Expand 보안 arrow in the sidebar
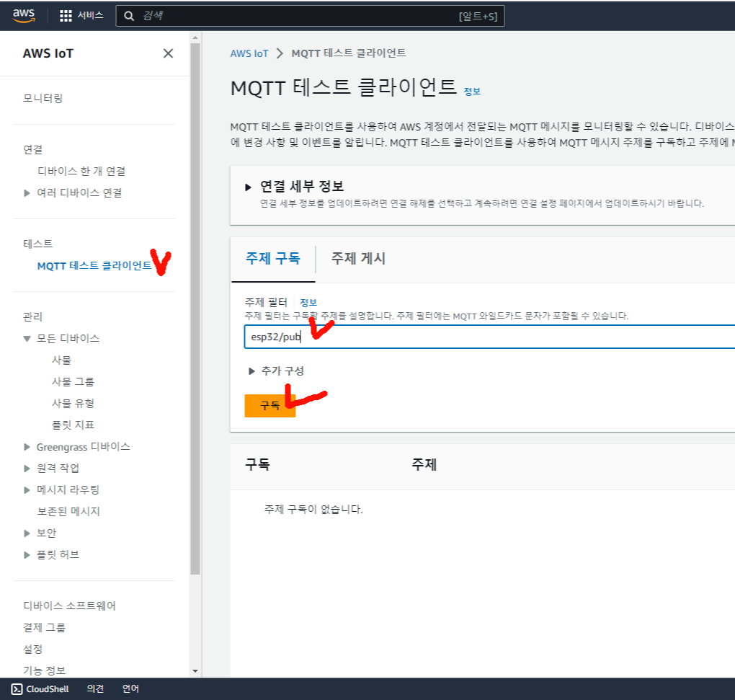 pyautogui.click(x=27, y=533)
